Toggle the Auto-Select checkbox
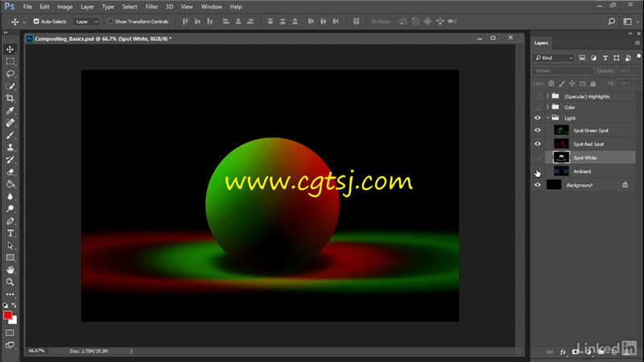 pyautogui.click(x=36, y=22)
